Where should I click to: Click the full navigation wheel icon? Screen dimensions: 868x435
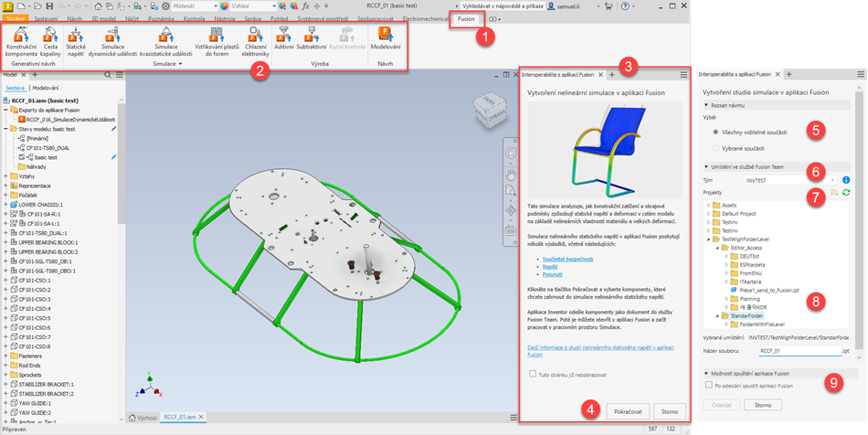(x=511, y=154)
